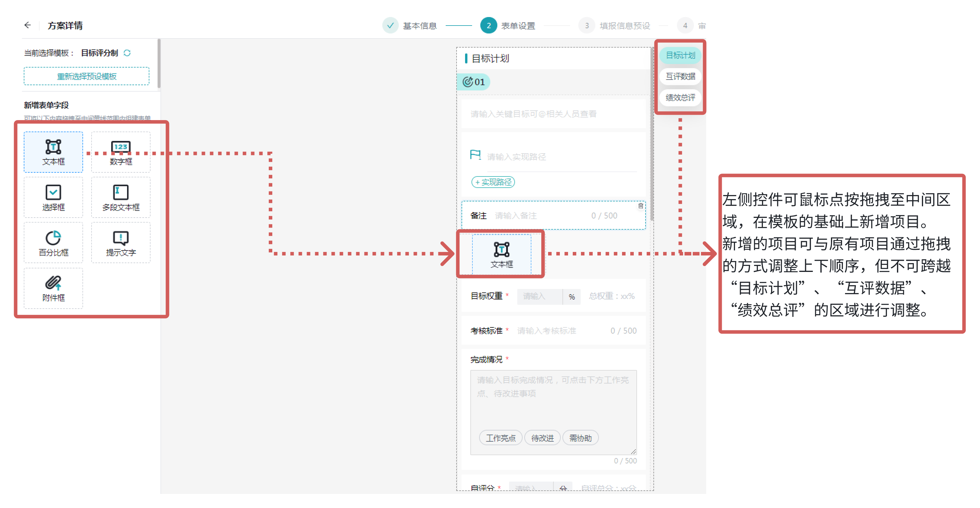This screenshot has width=980, height=508.
Task: Click the 目标权重 percentage input
Action: pos(539,296)
